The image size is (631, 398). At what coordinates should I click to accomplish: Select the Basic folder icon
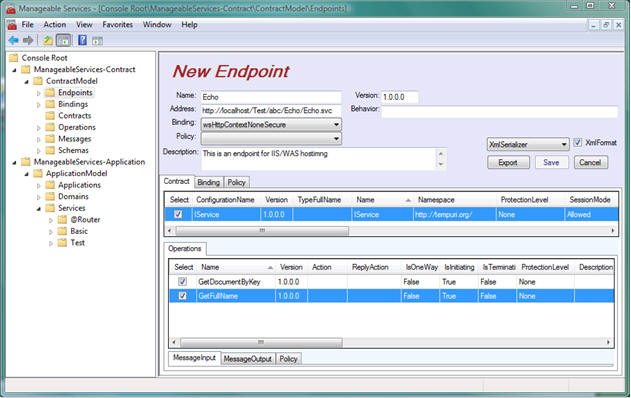(62, 231)
